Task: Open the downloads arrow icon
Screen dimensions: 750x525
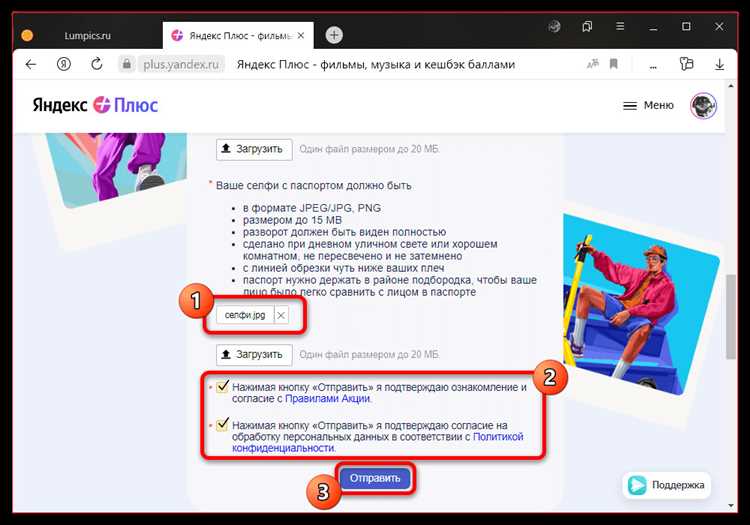Action: [x=719, y=64]
